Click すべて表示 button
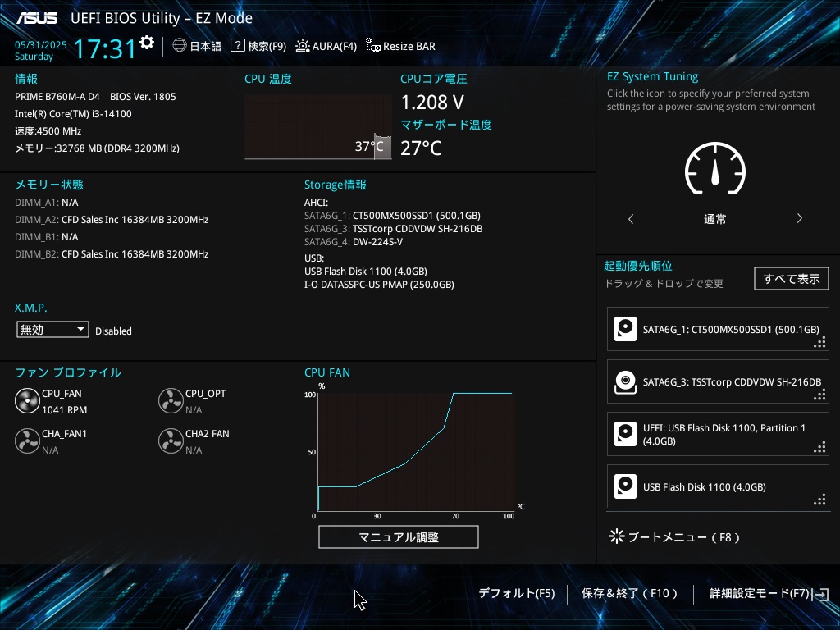This screenshot has width=840, height=630. [792, 279]
